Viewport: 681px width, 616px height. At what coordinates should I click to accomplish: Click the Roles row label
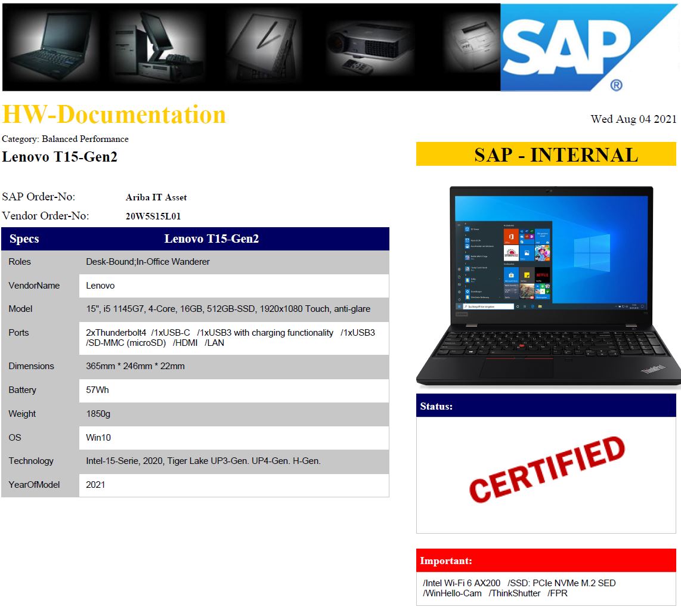click(x=20, y=262)
